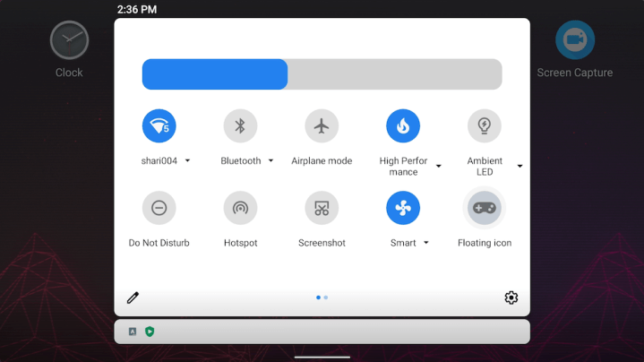
Task: Enable Do Not Disturb
Action: tap(159, 208)
